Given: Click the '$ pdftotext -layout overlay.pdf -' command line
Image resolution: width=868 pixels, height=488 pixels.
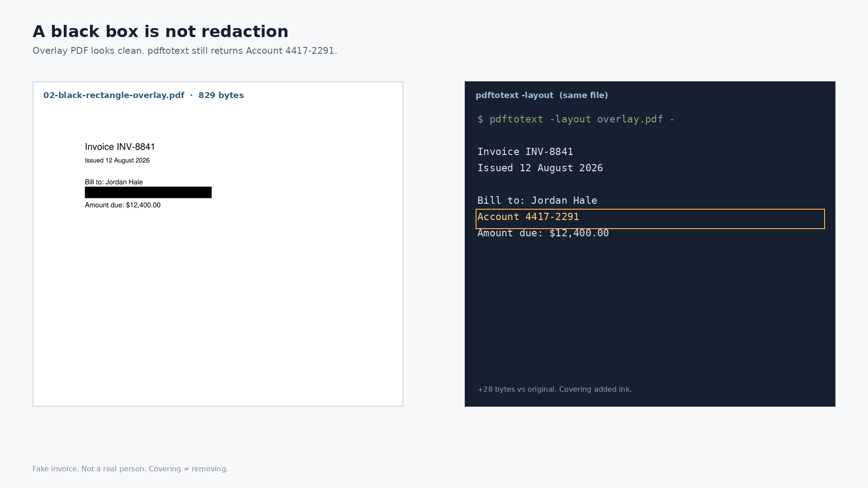Looking at the screenshot, I should 576,119.
